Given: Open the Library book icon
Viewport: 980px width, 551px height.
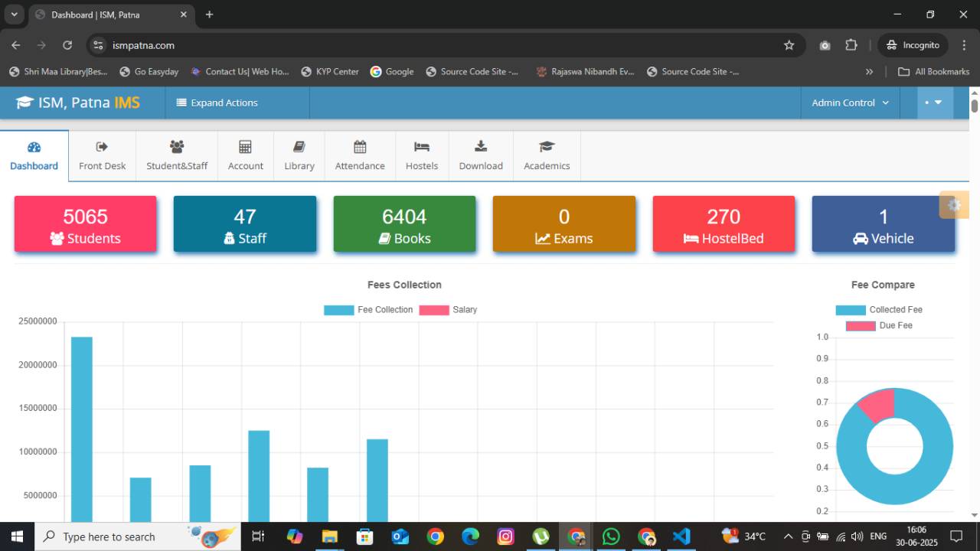Looking at the screenshot, I should [299, 147].
